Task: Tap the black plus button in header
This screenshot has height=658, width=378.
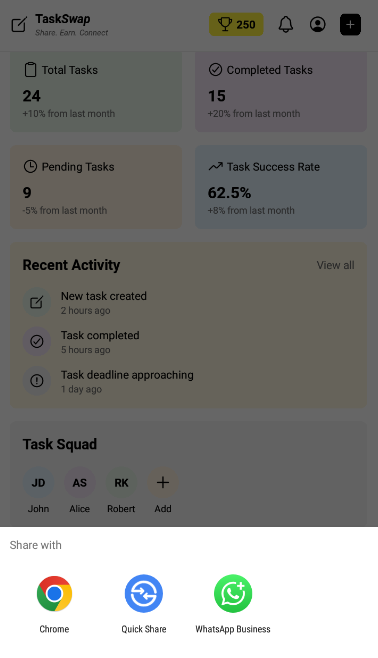Action: (350, 24)
